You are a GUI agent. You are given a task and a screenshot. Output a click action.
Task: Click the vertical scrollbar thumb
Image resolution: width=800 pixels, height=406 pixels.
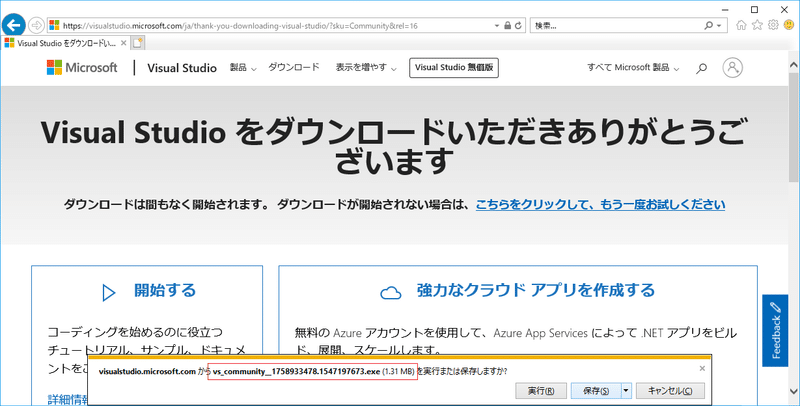[x=794, y=126]
